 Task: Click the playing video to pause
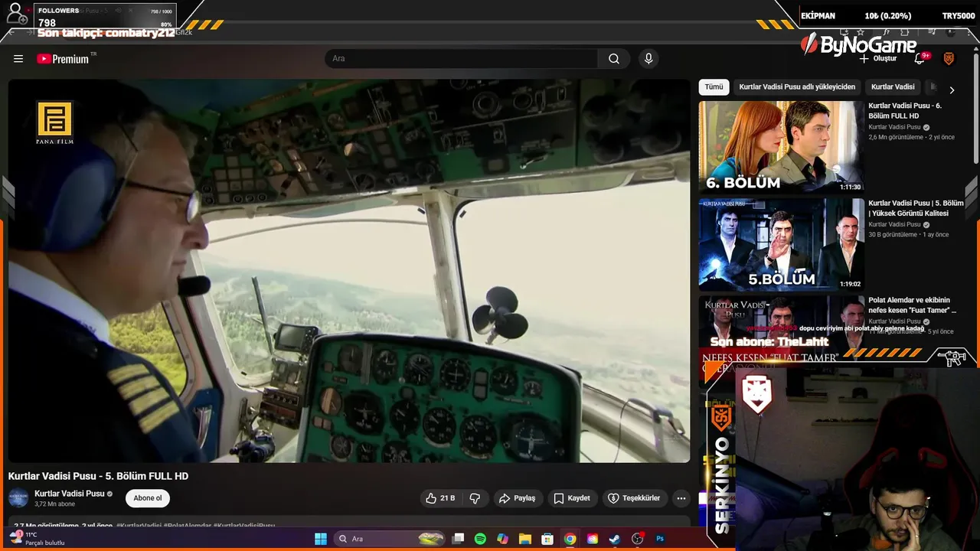[349, 271]
